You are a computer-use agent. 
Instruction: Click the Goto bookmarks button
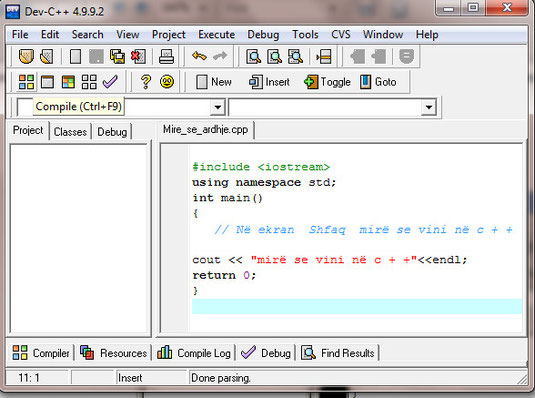pyautogui.click(x=378, y=82)
